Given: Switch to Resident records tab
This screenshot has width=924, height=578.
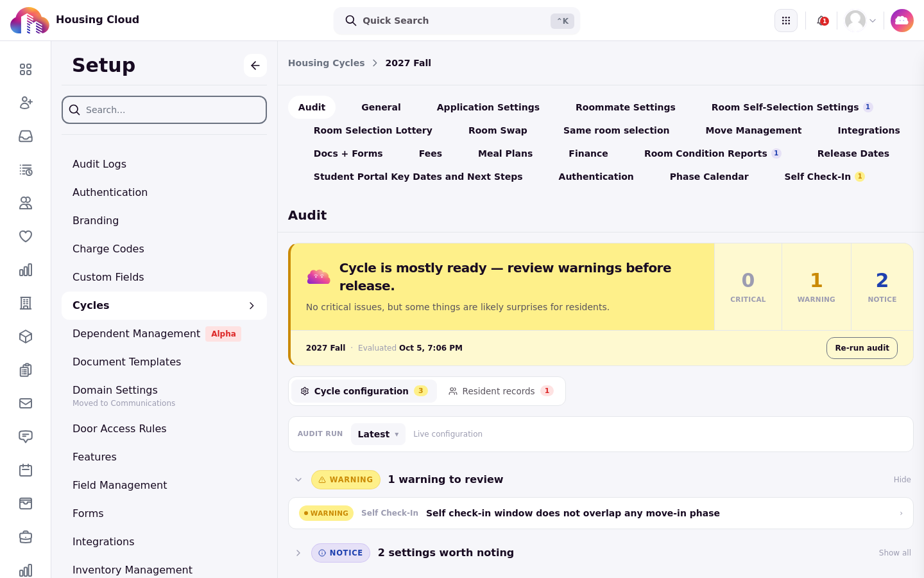Looking at the screenshot, I should (501, 391).
